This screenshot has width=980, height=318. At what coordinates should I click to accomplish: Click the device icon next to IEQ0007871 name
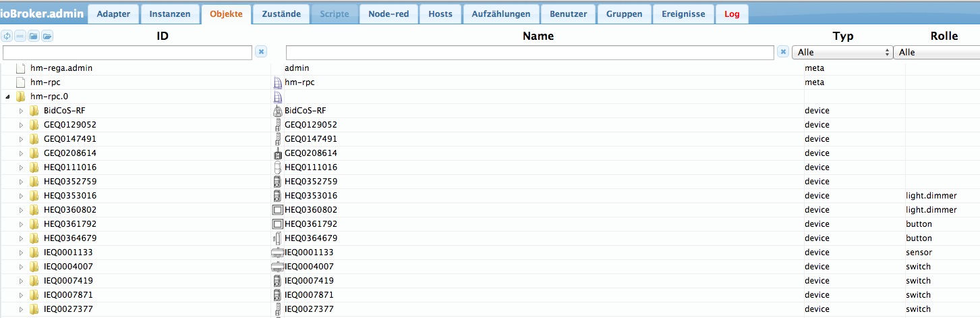point(277,295)
